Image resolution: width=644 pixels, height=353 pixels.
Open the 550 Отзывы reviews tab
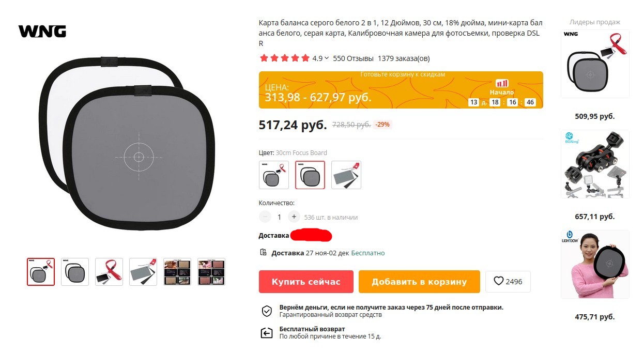pyautogui.click(x=354, y=58)
